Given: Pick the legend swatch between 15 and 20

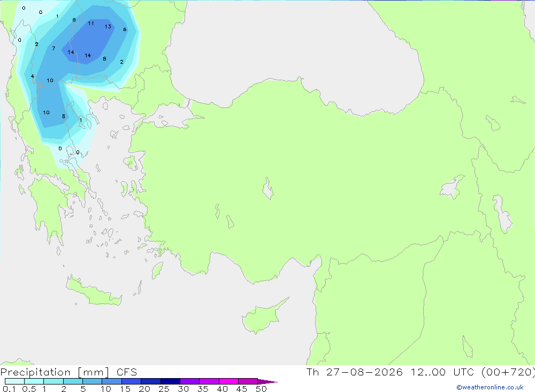Looking at the screenshot, I should pos(132,381).
